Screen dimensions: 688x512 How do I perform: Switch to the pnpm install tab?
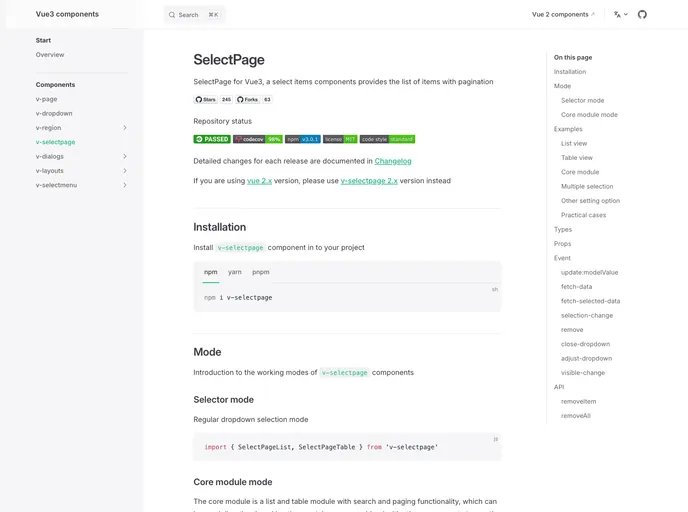click(261, 272)
